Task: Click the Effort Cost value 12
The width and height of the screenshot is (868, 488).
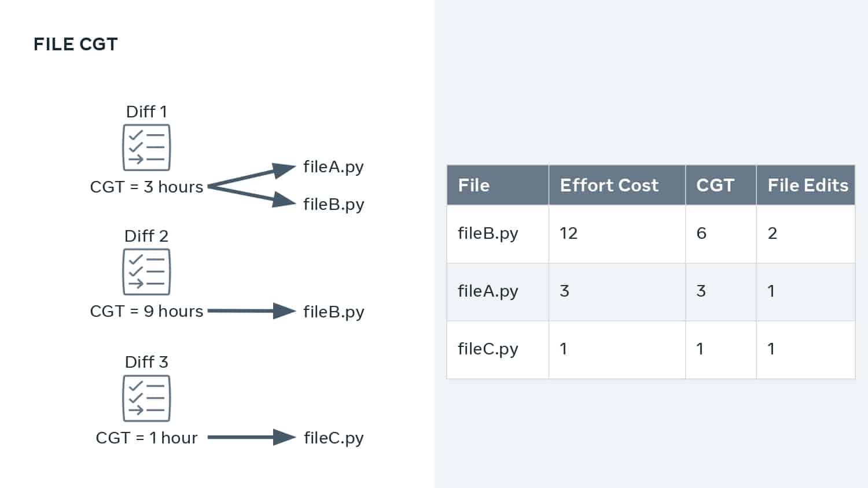Action: tap(568, 233)
